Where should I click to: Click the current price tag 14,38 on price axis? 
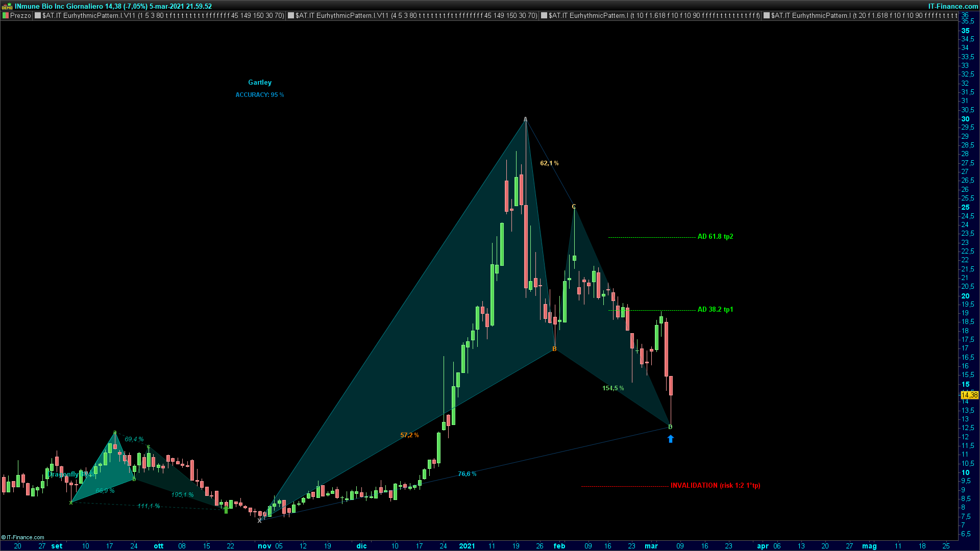click(969, 395)
